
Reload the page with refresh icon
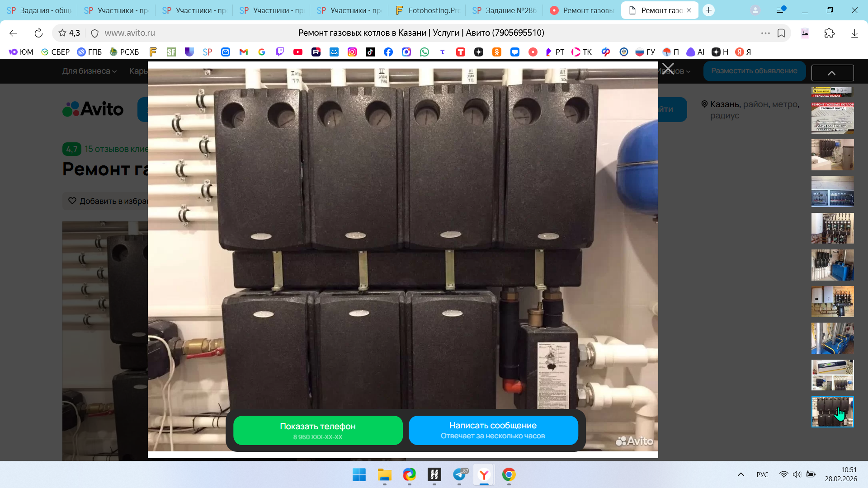[38, 33]
